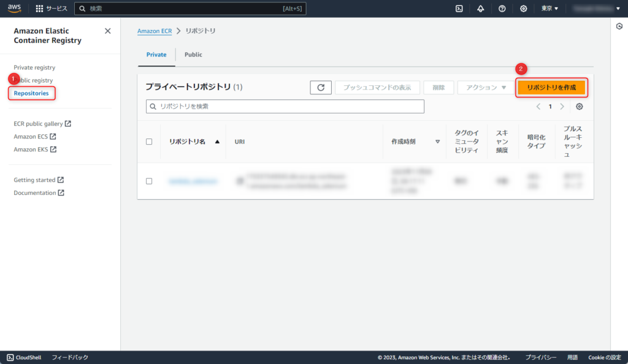This screenshot has height=364, width=628.
Task: Open CloudShell icon in top navigation bar
Action: 459,9
